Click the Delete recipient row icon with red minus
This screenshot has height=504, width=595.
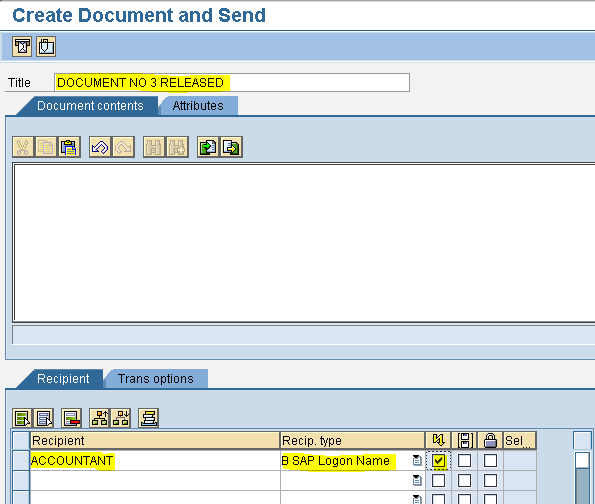[71, 418]
